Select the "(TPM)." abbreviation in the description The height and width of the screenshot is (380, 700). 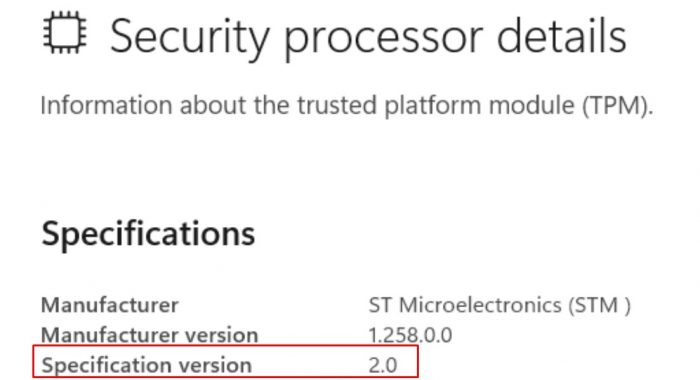tap(618, 106)
